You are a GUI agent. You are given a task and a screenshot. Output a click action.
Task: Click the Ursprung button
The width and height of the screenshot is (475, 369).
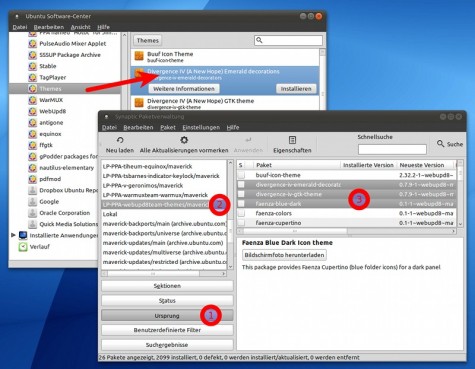tap(167, 316)
